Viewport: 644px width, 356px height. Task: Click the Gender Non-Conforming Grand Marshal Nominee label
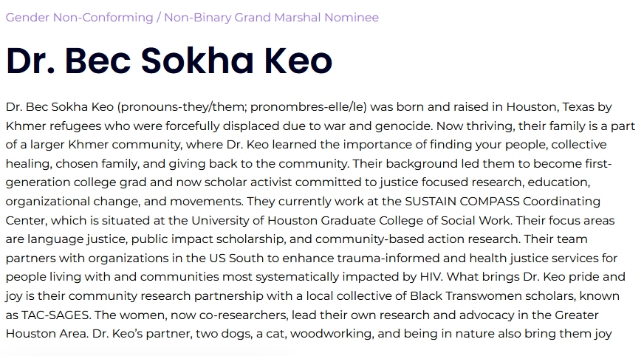point(192,17)
